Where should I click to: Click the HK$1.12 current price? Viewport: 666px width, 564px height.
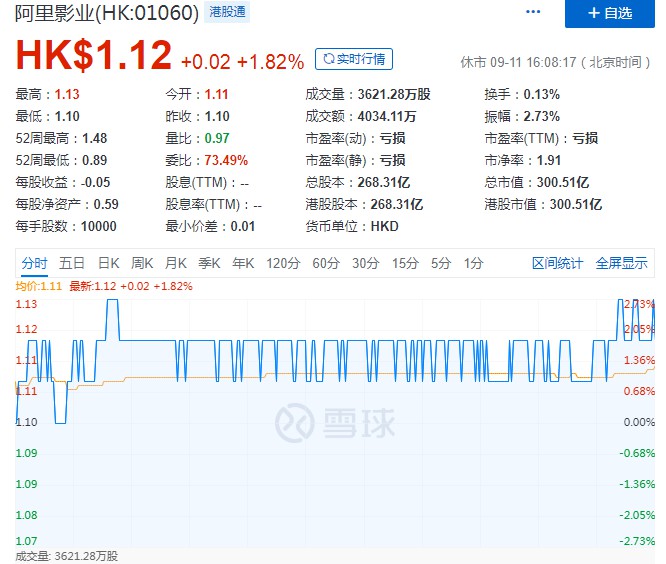click(93, 55)
